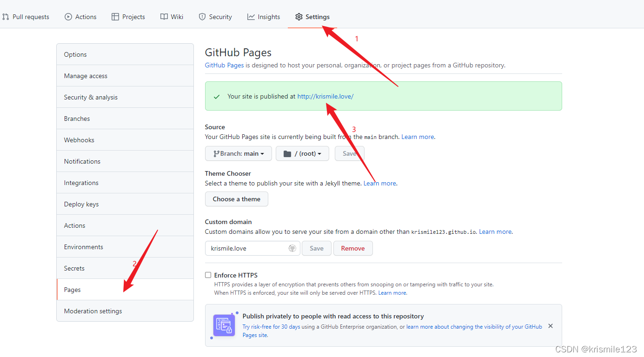Click the Security shield icon
The width and height of the screenshot is (644, 357).
pos(202,17)
